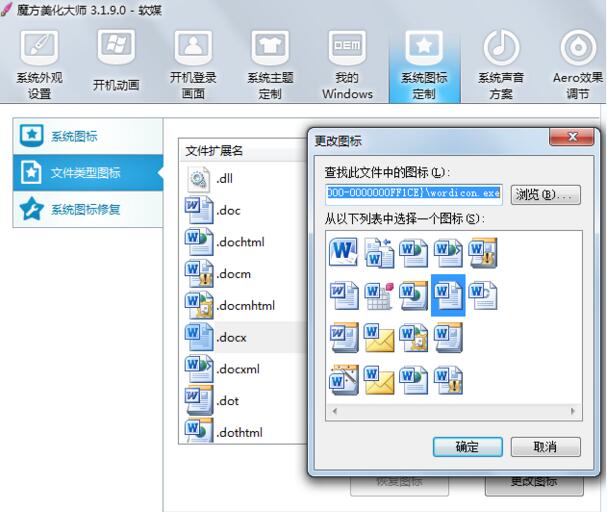607x512 pixels.
Task: Click the .dll gear file icon
Action: click(199, 179)
